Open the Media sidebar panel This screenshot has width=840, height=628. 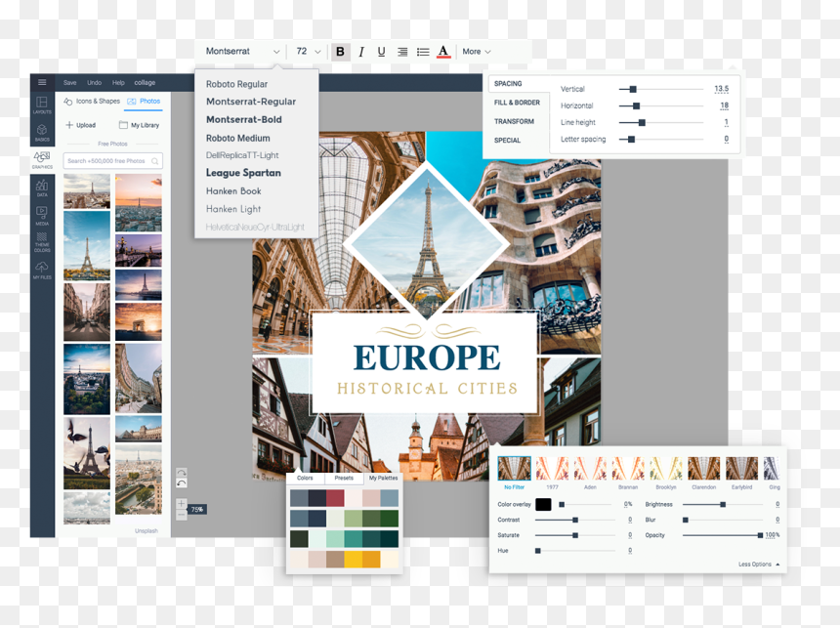pos(42,216)
